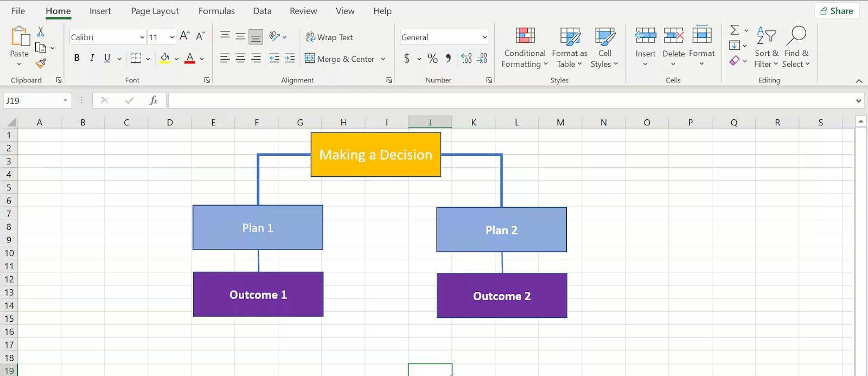The width and height of the screenshot is (868, 376).
Task: Switch to the Data tab
Action: pyautogui.click(x=262, y=11)
